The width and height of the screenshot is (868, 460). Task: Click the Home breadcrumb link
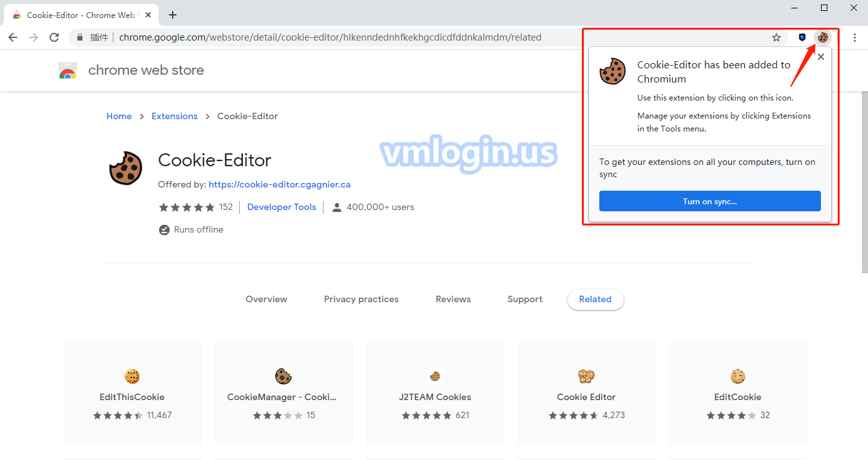tap(119, 116)
